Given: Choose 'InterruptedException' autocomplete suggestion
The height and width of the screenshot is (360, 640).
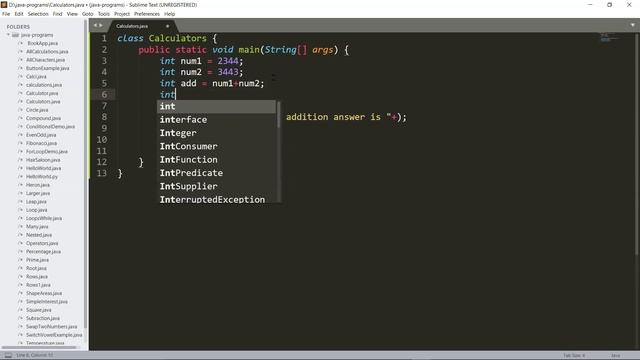Looking at the screenshot, I should pyautogui.click(x=216, y=199).
